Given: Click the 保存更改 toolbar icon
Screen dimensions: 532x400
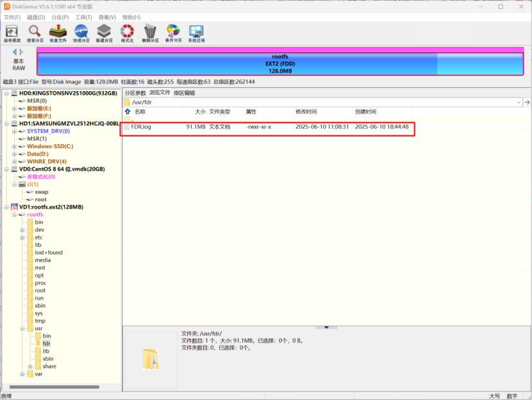Looking at the screenshot, I should (x=12, y=33).
